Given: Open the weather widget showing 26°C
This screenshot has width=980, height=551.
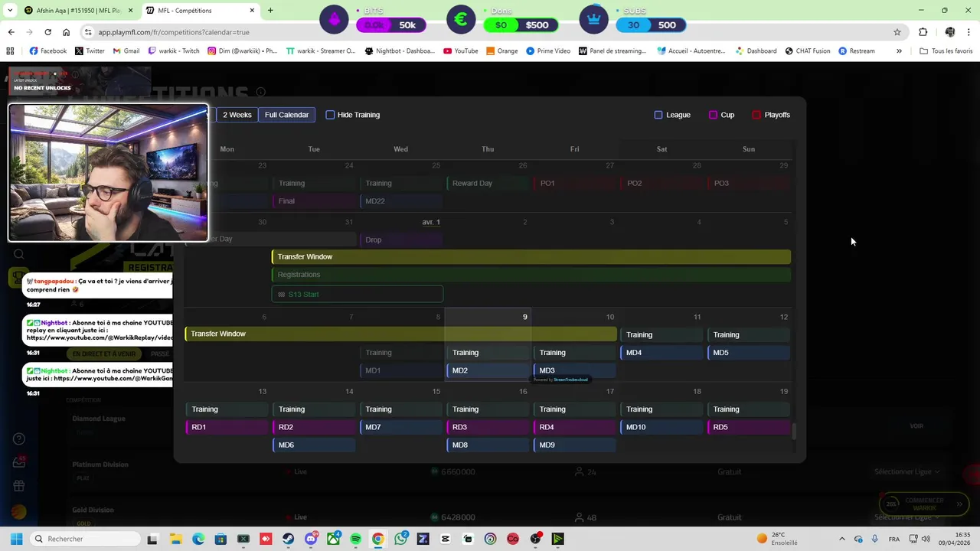Looking at the screenshot, I should coord(777,539).
